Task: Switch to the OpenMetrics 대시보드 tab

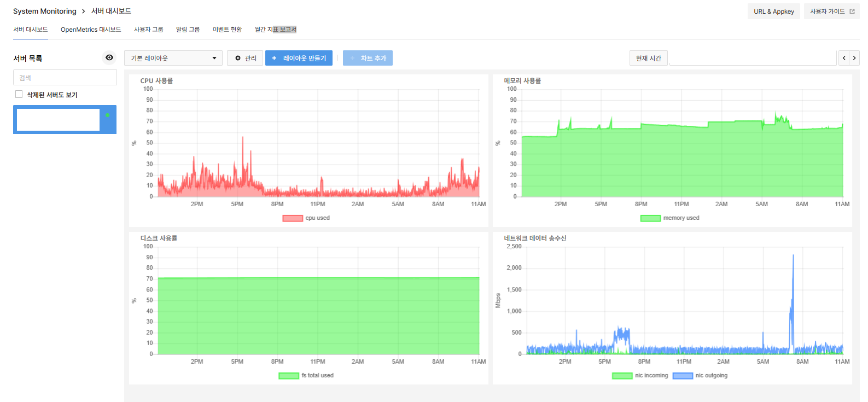Action: (x=91, y=30)
